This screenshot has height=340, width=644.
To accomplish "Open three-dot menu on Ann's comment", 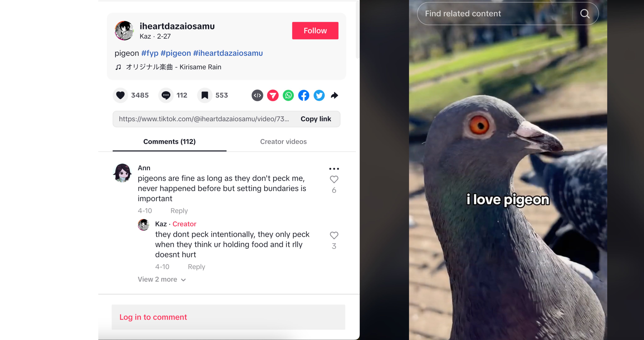I will coord(334,169).
